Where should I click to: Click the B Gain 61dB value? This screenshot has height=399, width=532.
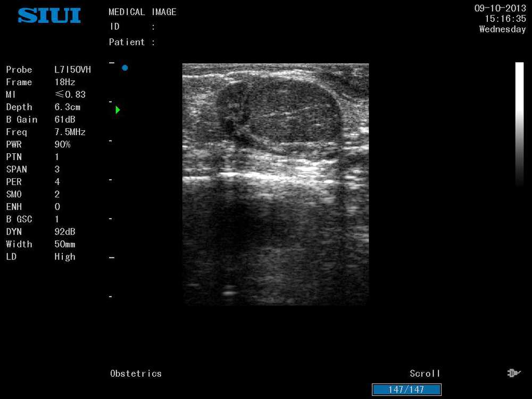(66, 120)
